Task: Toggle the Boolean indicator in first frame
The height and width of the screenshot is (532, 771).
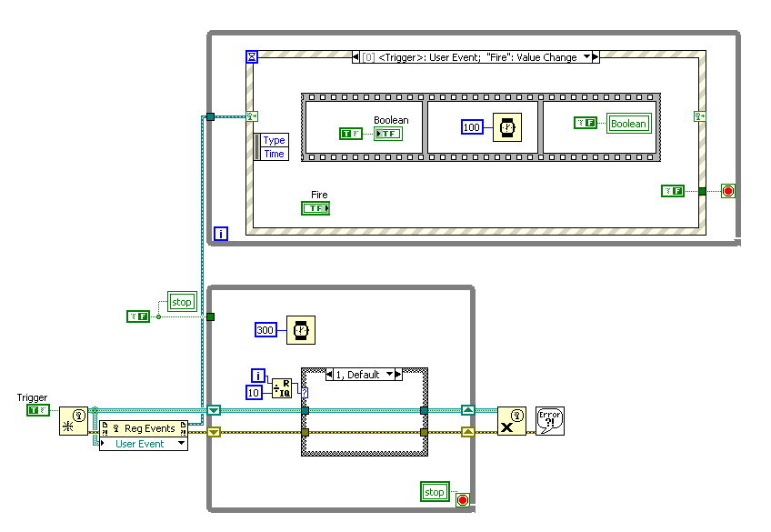Action: 388,134
